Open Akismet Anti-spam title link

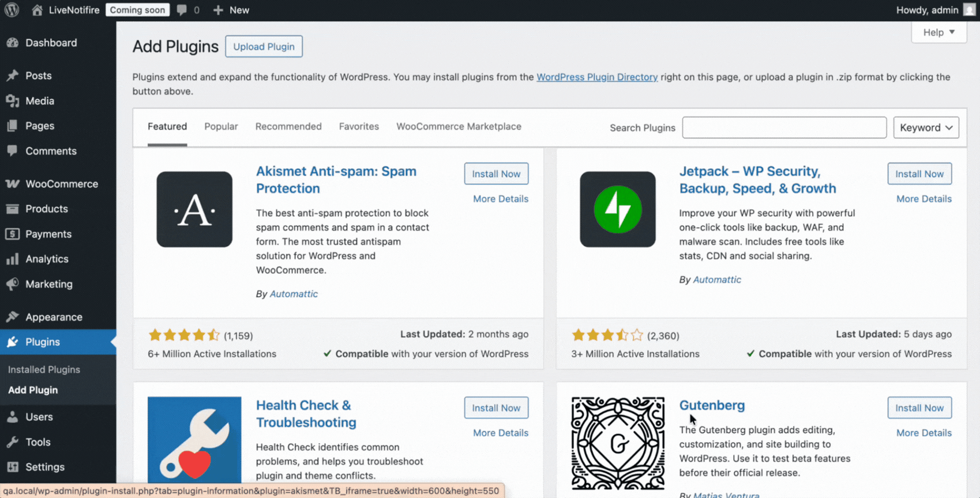336,180
